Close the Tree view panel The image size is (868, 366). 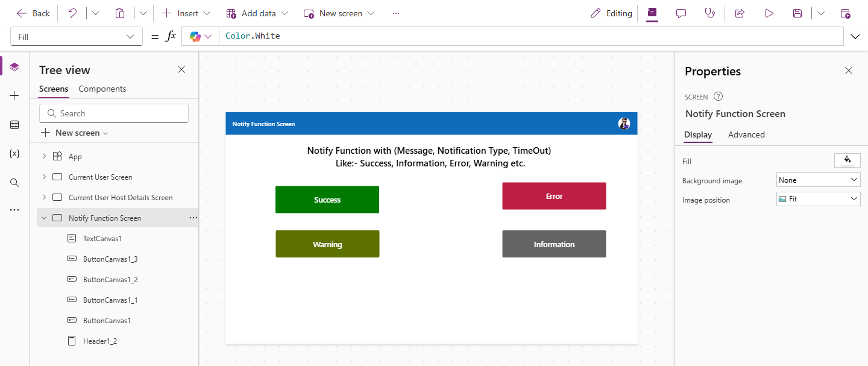pos(181,70)
